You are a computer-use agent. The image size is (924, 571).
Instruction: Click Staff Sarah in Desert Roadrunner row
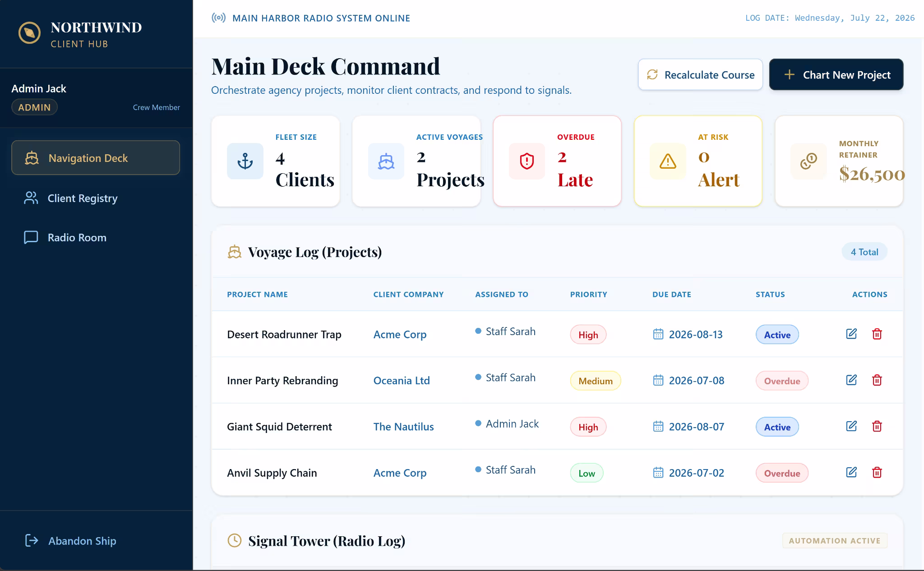point(510,332)
